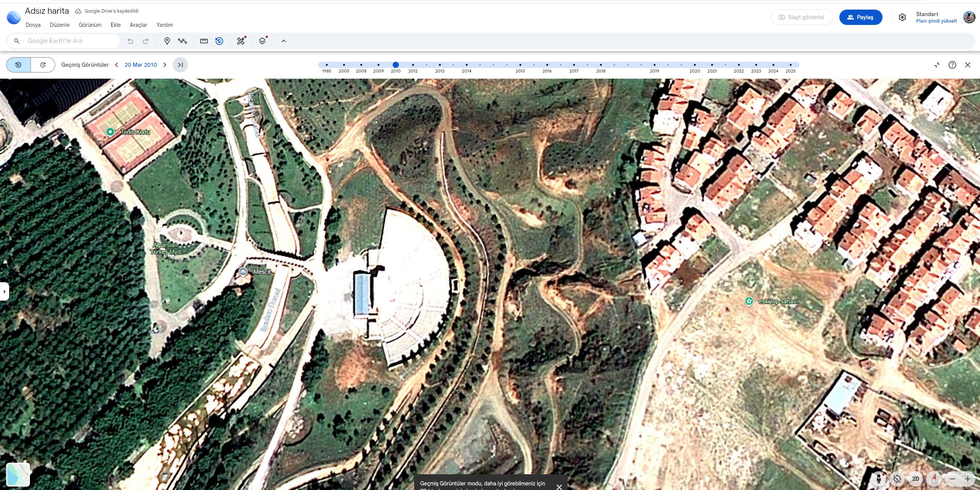Toggle the historical imagery toolbar icon

pyautogui.click(x=219, y=41)
